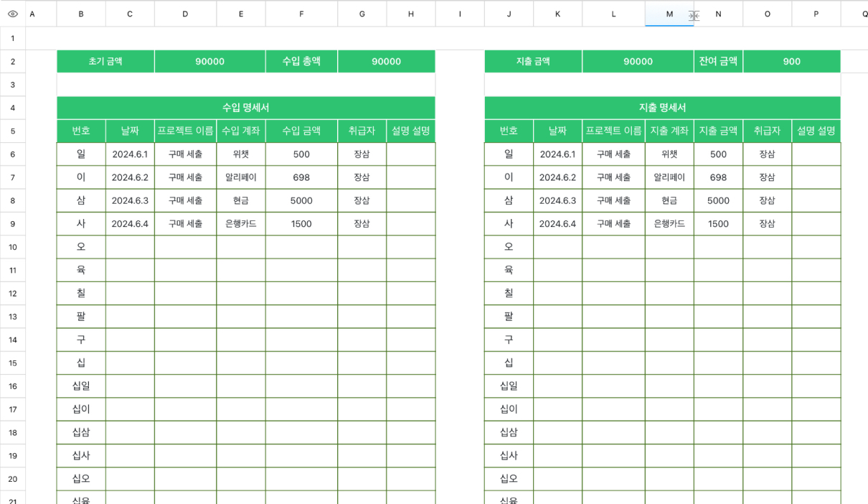Viewport: 868px width, 504px height.
Task: Select column F header
Action: coord(301,14)
